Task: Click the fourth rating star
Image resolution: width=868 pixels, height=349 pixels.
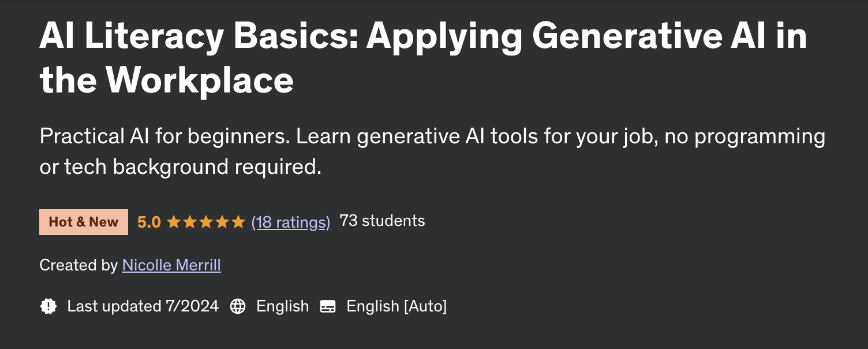Action: pos(222,222)
